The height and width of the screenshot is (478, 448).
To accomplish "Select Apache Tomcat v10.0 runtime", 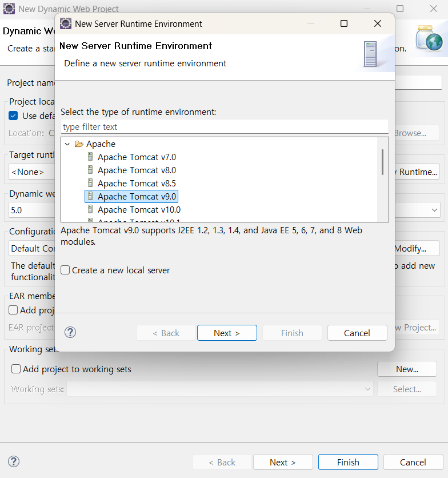I will point(139,210).
